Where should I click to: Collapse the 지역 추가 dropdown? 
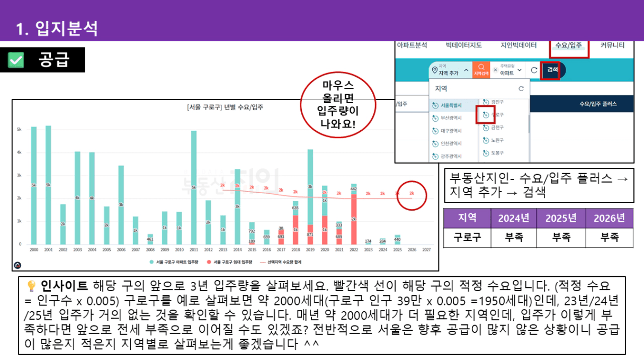466,70
